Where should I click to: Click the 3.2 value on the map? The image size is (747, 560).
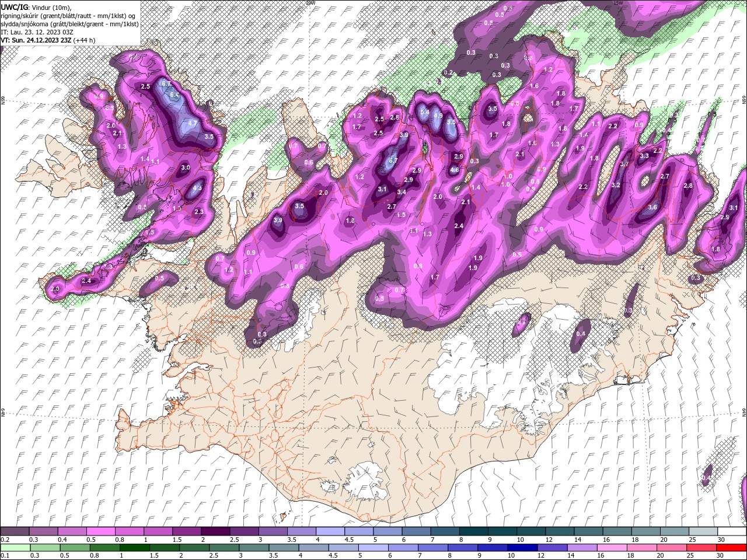click(616, 185)
